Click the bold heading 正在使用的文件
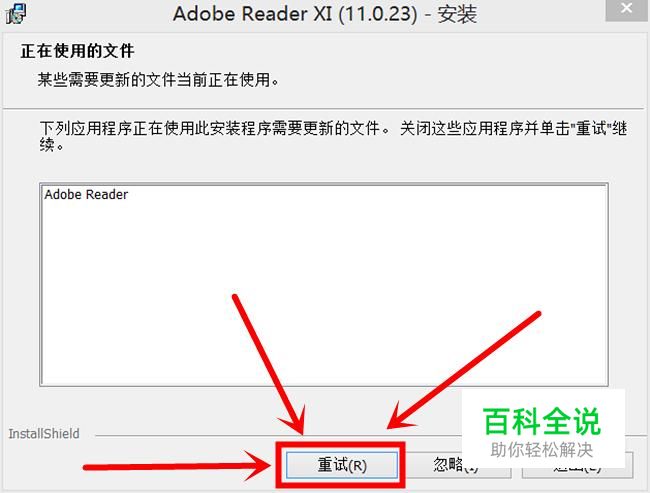Viewport: 650px width, 493px height. click(78, 51)
